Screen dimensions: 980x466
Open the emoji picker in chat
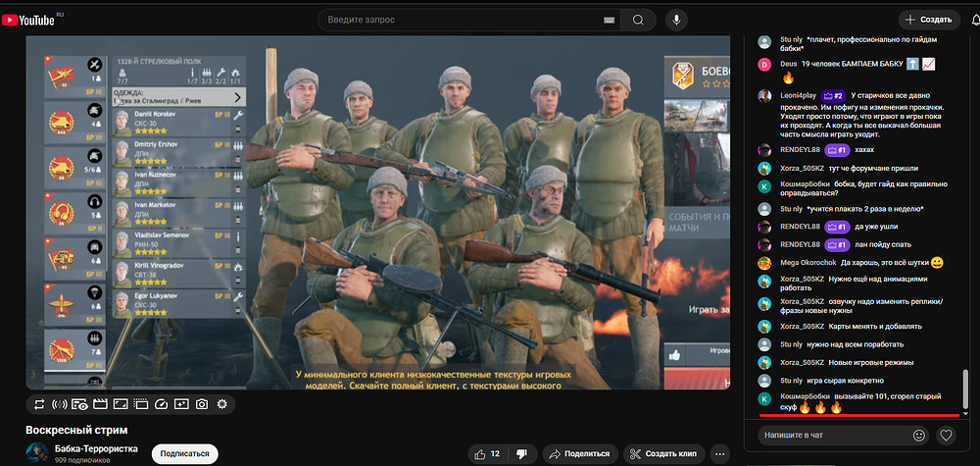919,435
